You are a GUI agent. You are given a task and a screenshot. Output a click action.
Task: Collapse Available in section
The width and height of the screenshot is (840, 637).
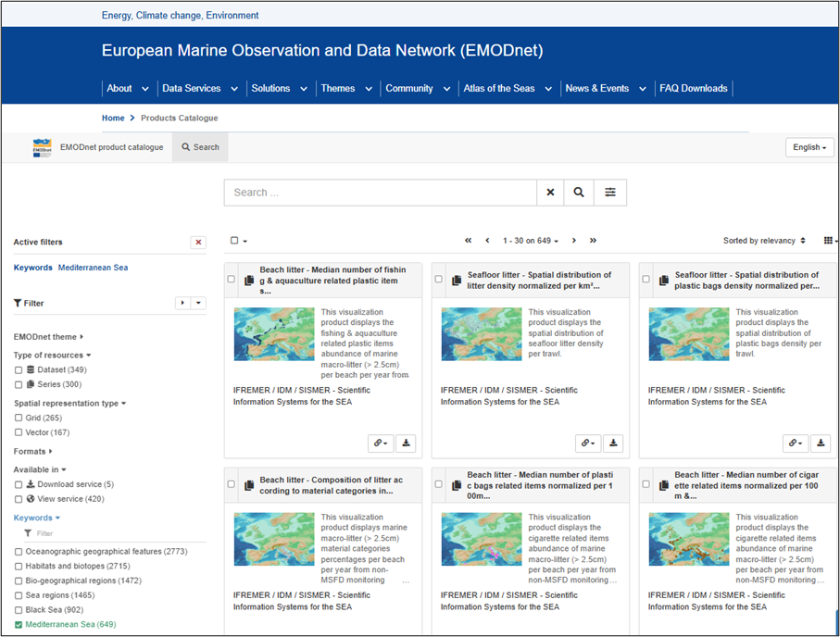tap(40, 469)
